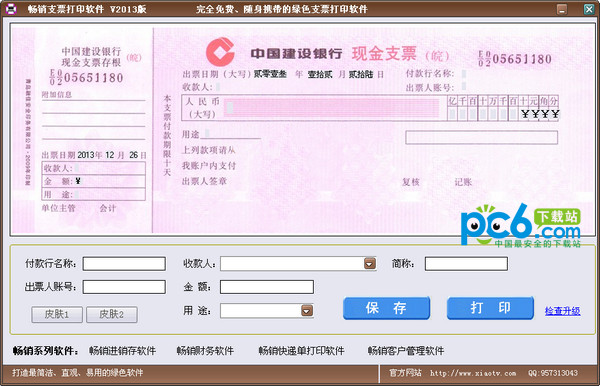The width and height of the screenshot is (600, 386).
Task: Click the 单位主管 text on stub
Action: (x=59, y=208)
